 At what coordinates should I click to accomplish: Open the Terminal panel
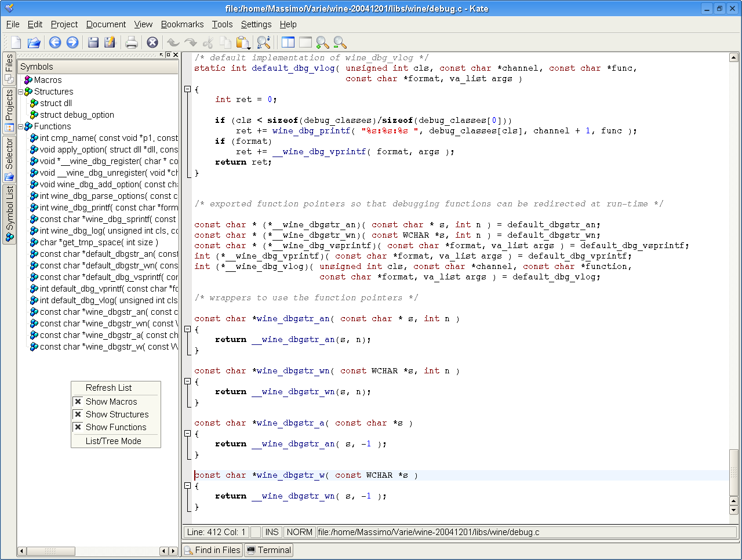(x=268, y=550)
